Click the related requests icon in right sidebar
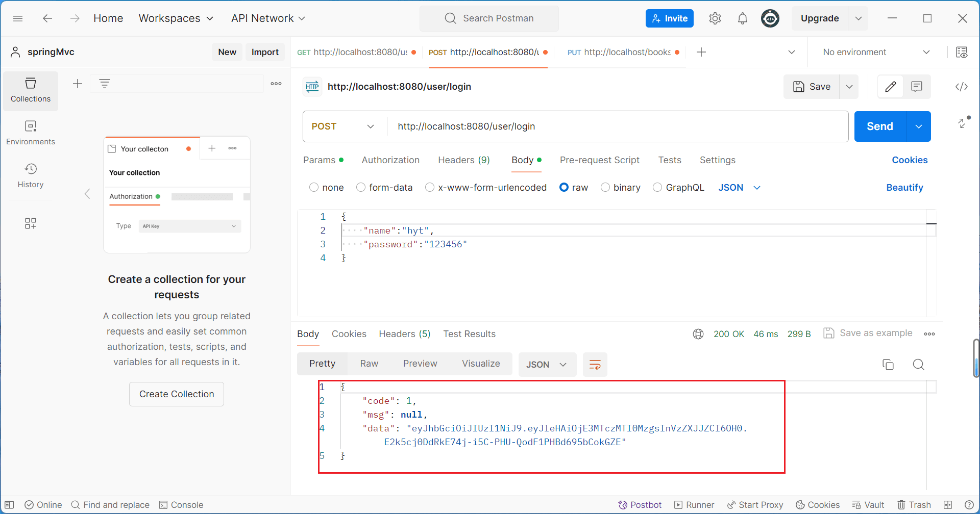This screenshot has width=980, height=514. [963, 122]
